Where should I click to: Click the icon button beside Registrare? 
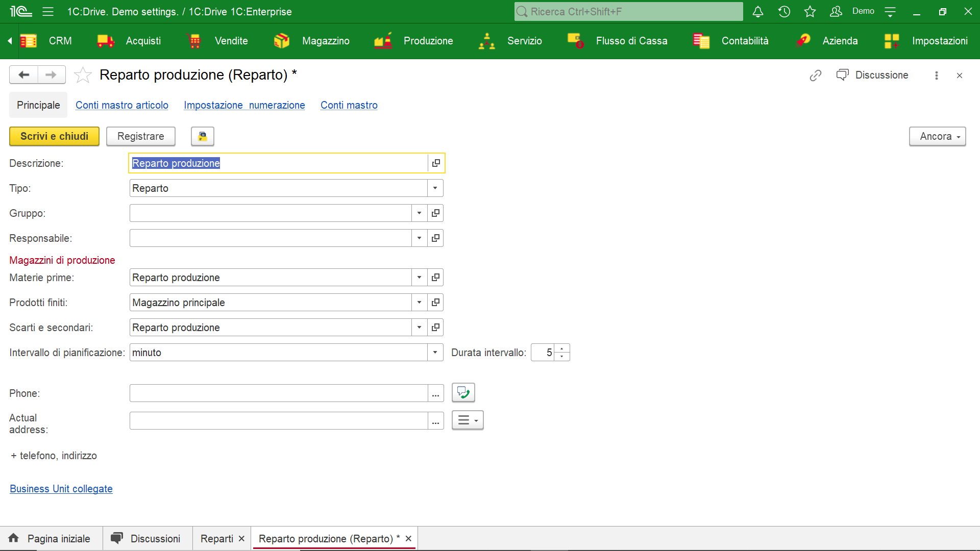pyautogui.click(x=203, y=136)
